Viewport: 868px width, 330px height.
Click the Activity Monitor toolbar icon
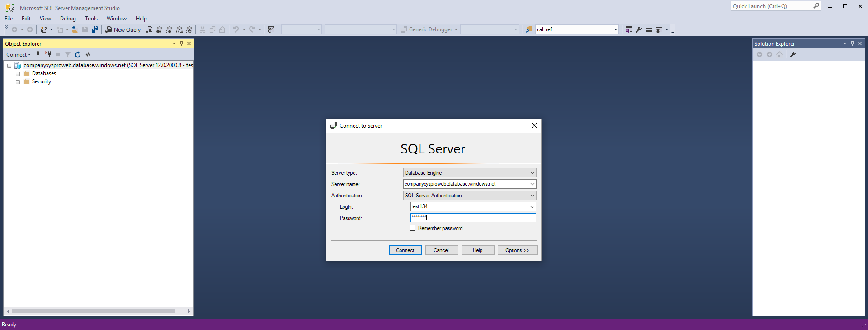[271, 29]
